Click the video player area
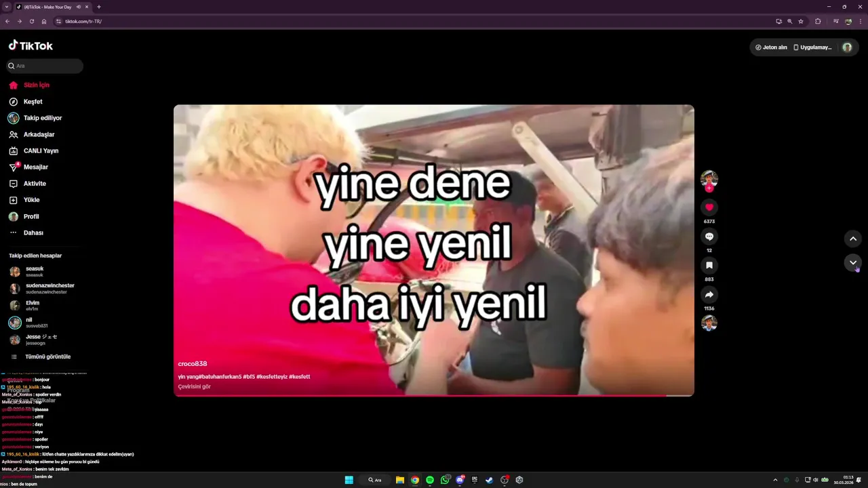This screenshot has height=488, width=868. coord(434,250)
